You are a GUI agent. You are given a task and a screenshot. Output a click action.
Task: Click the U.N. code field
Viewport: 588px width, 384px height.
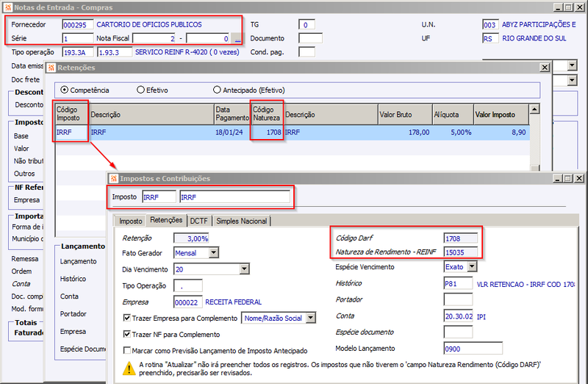(x=490, y=25)
